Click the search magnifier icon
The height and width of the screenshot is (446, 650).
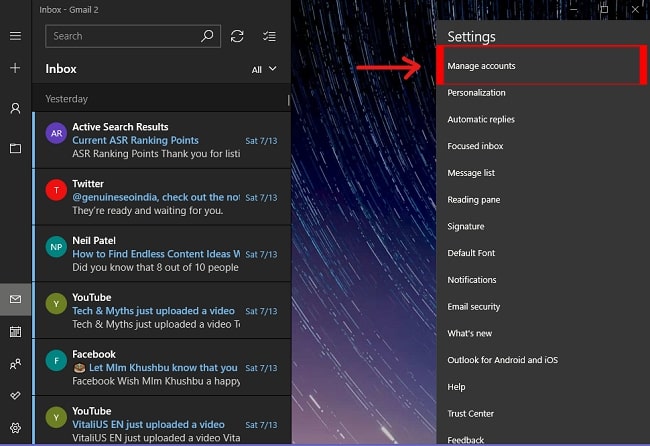click(x=207, y=36)
